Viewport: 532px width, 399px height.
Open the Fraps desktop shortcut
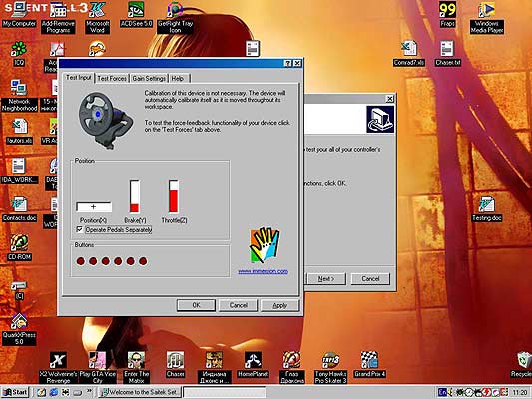click(447, 14)
